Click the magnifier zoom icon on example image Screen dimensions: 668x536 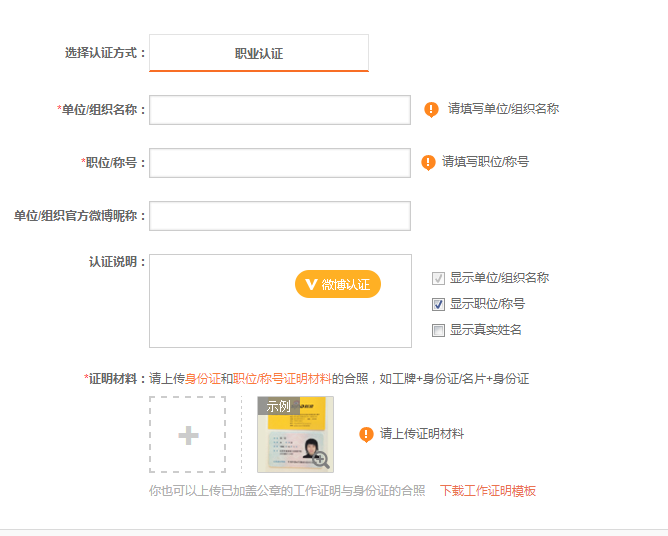pyautogui.click(x=321, y=460)
